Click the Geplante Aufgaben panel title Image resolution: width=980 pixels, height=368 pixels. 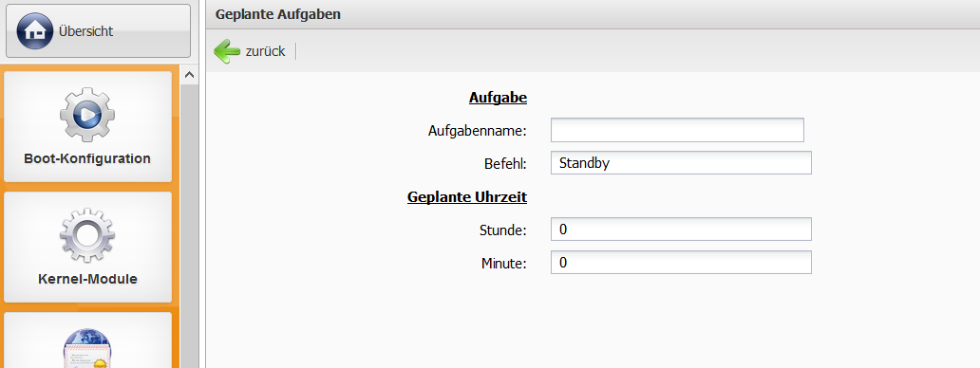278,13
